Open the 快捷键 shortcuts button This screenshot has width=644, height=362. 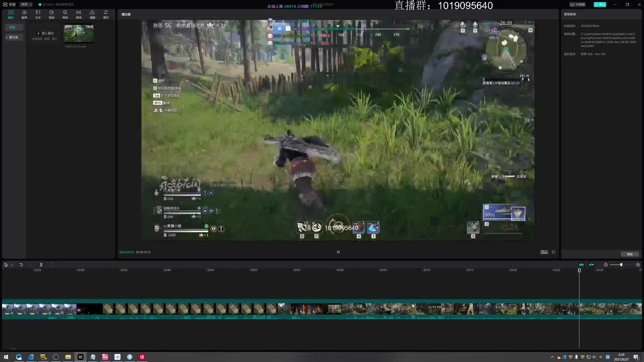579,5
